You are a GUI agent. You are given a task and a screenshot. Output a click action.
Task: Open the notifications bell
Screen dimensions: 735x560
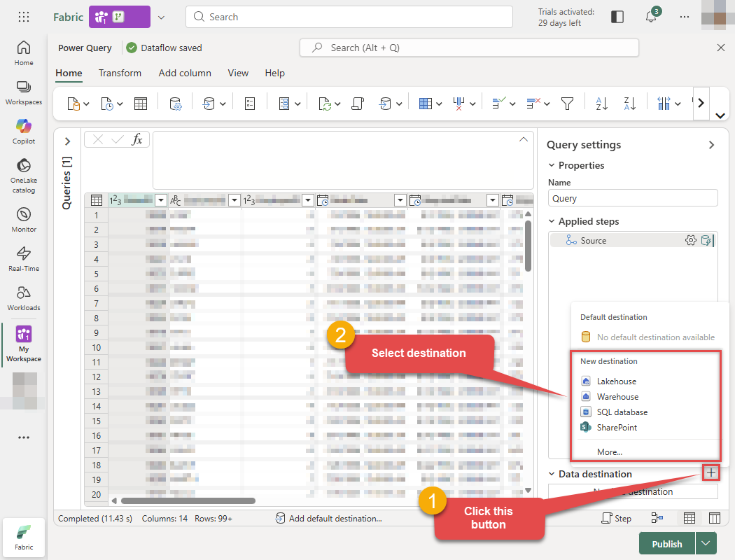[x=651, y=16]
